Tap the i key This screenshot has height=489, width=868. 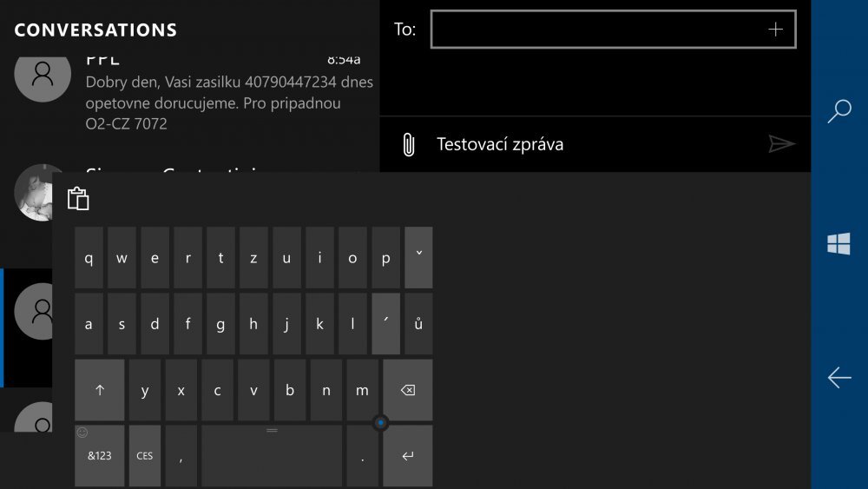319,257
